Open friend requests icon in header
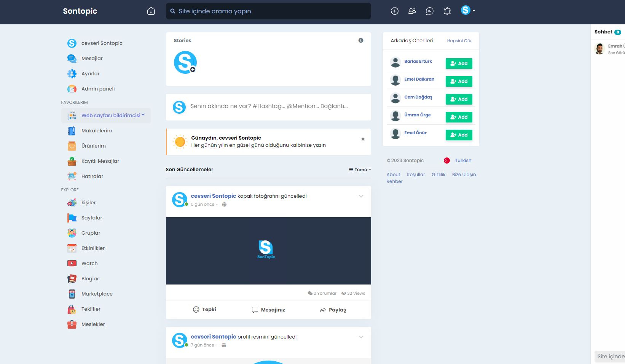The image size is (625, 364). click(412, 11)
